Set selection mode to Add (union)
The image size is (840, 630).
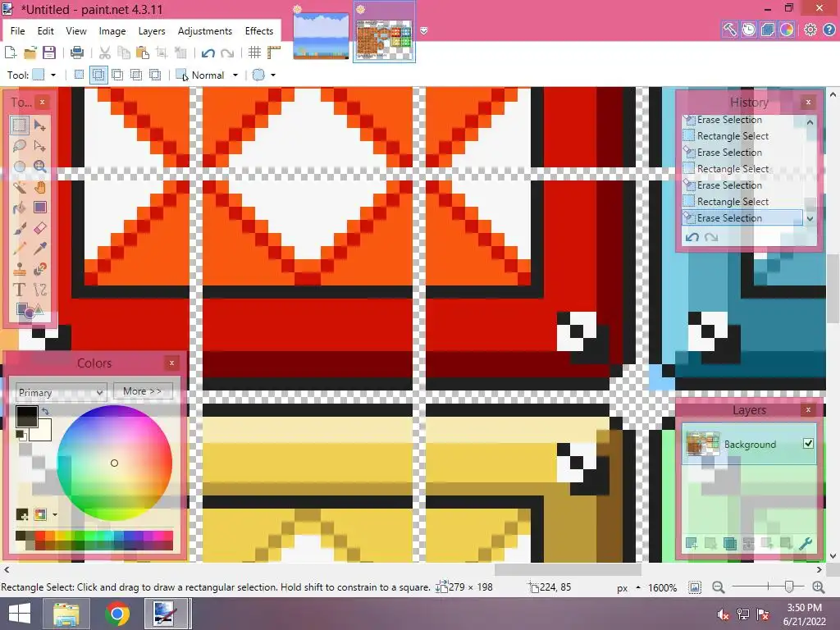(x=98, y=75)
